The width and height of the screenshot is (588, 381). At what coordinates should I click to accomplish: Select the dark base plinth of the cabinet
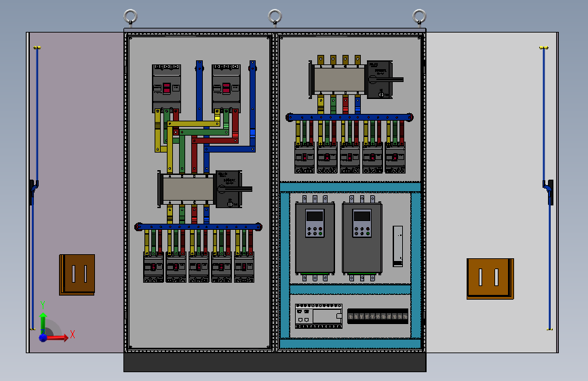pyautogui.click(x=275, y=362)
